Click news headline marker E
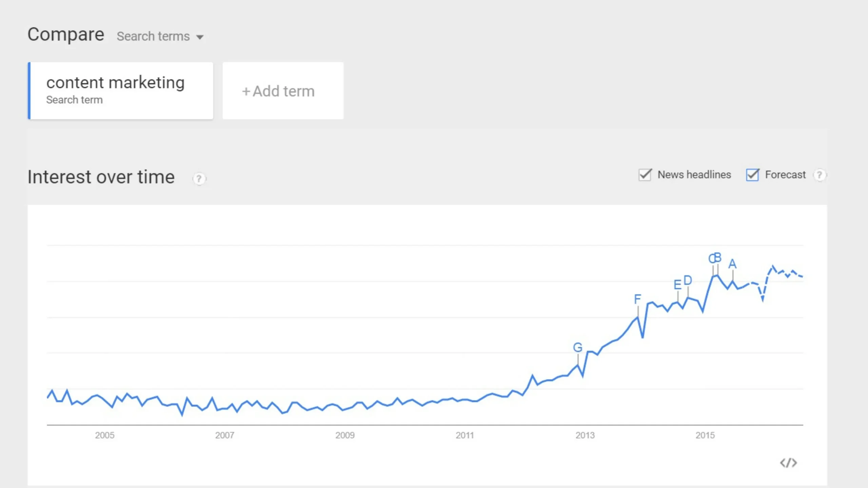Screen dimensions: 868x488 click(677, 285)
